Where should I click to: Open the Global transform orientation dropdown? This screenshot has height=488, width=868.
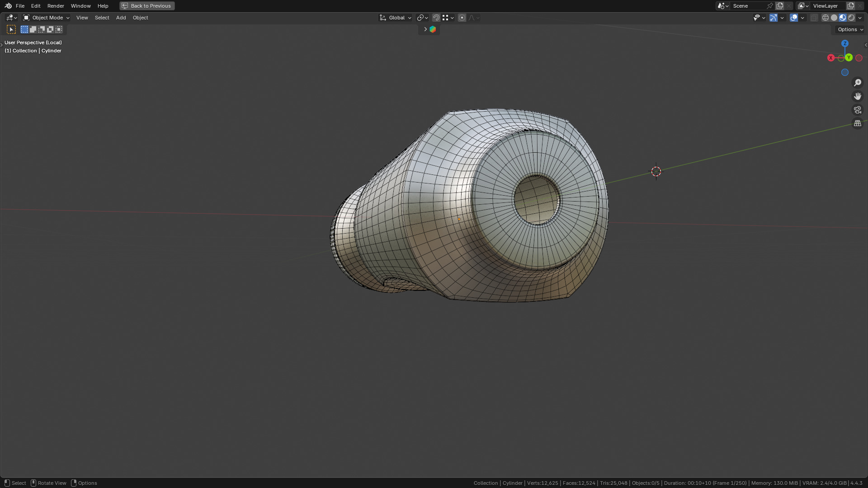click(x=396, y=18)
